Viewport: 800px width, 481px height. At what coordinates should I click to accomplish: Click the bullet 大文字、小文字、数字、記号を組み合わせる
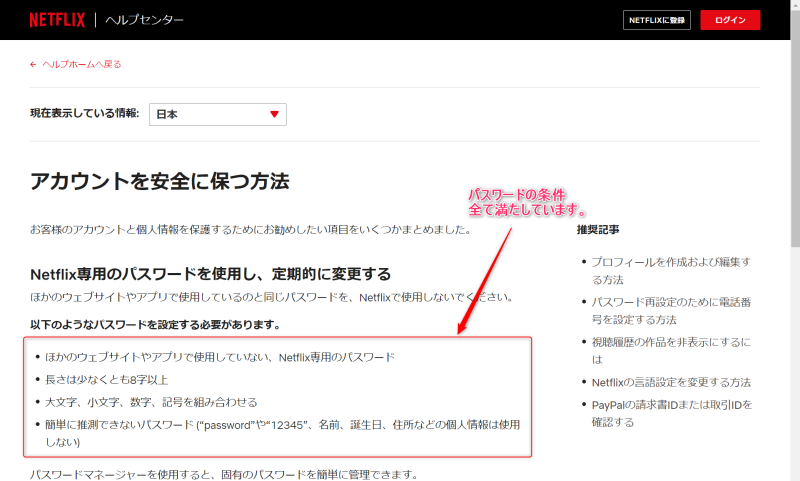[x=151, y=402]
